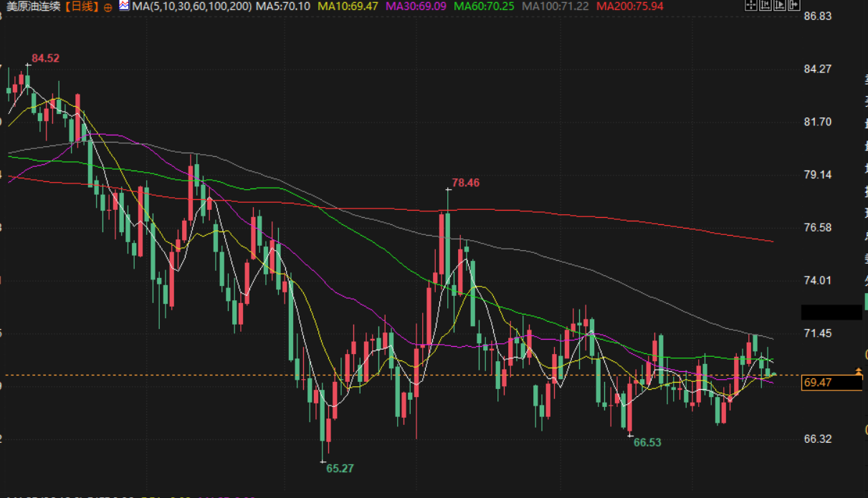Click the 78.46 peak price label
Viewport: 868px width, 498px height.
[466, 183]
